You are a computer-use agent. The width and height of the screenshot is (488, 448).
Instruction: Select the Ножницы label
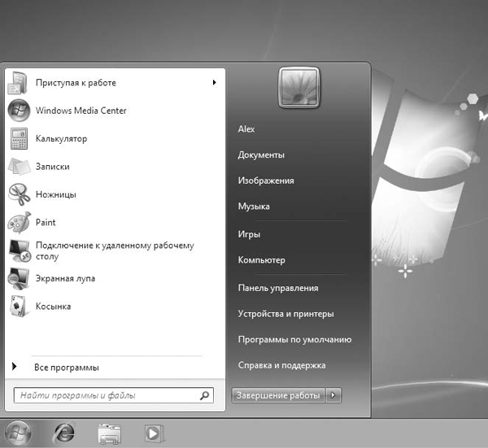(x=56, y=194)
